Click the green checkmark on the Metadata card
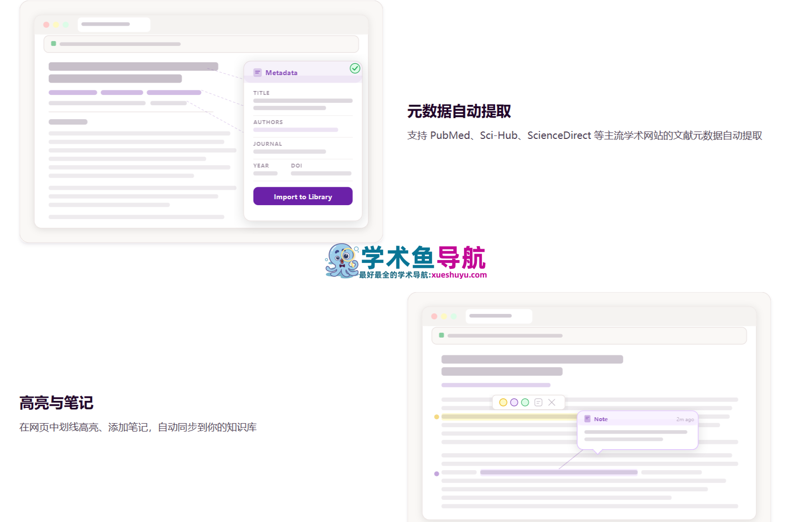 coord(354,68)
